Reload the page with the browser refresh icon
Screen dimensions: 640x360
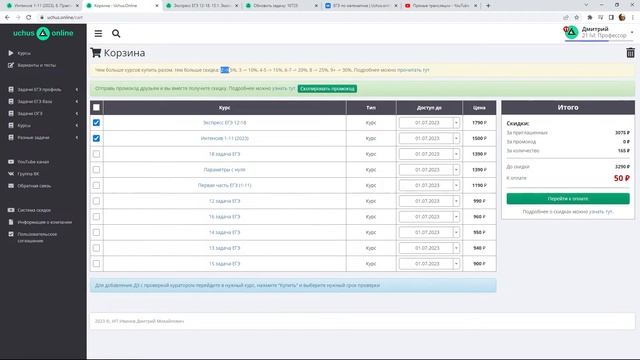tap(29, 17)
